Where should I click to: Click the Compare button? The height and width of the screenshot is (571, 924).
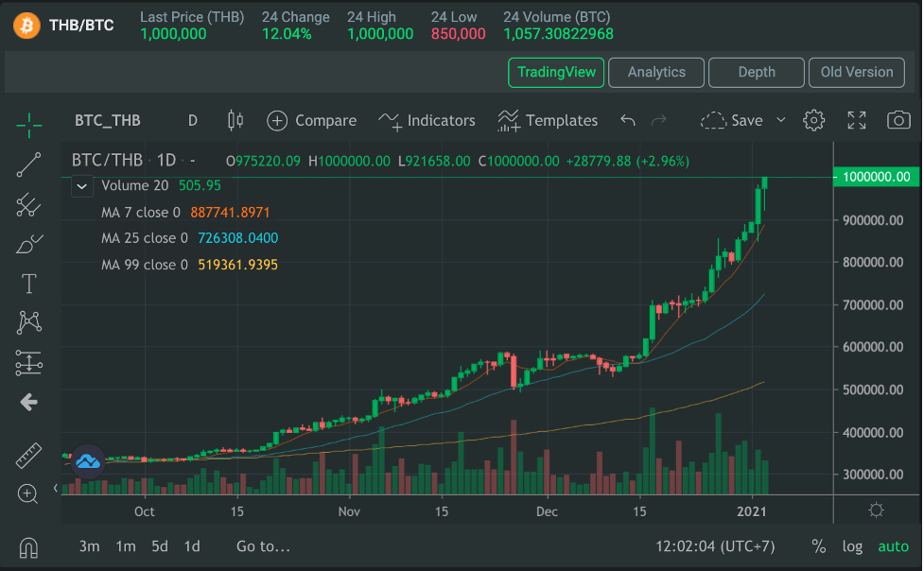click(x=312, y=120)
